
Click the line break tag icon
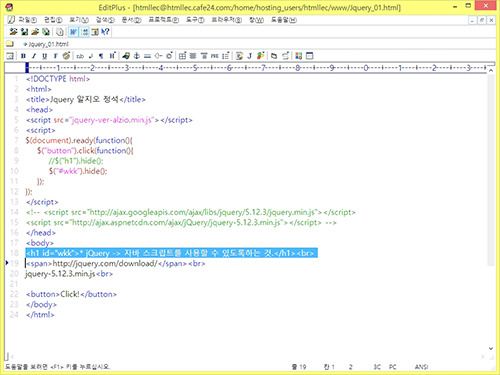(x=91, y=56)
